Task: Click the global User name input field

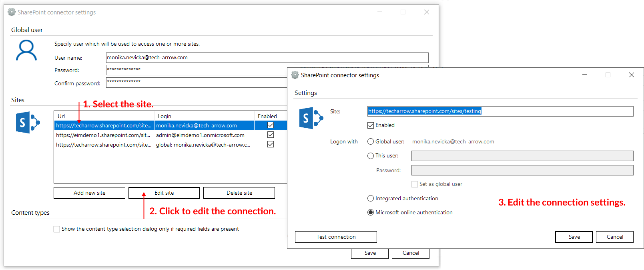Action: click(x=267, y=58)
